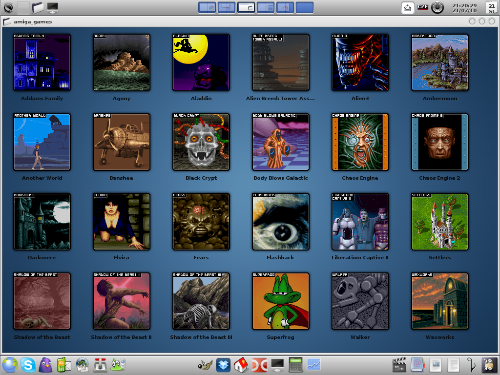The image size is (500, 375).
Task: Open the calendar date widget in panel
Action: click(x=491, y=8)
